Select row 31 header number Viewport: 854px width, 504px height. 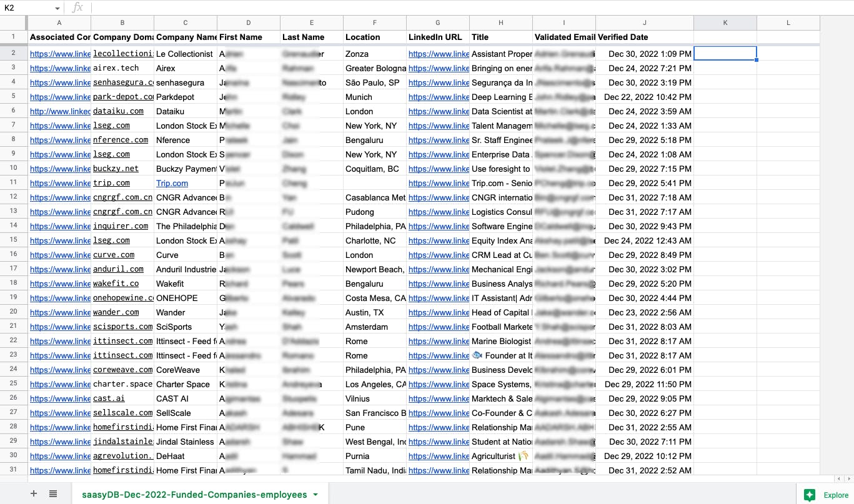pos(14,470)
